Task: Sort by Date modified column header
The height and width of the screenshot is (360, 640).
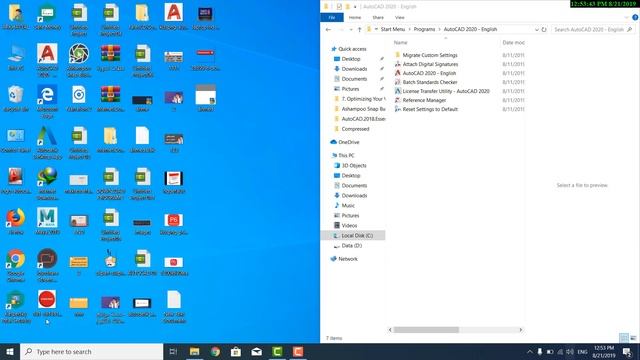Action: click(x=513, y=42)
